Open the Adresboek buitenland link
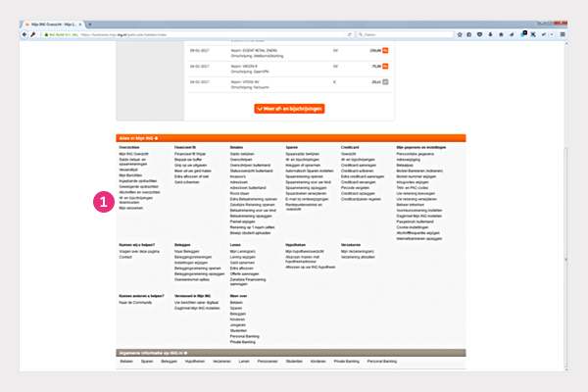The image size is (588, 392). coord(248,187)
